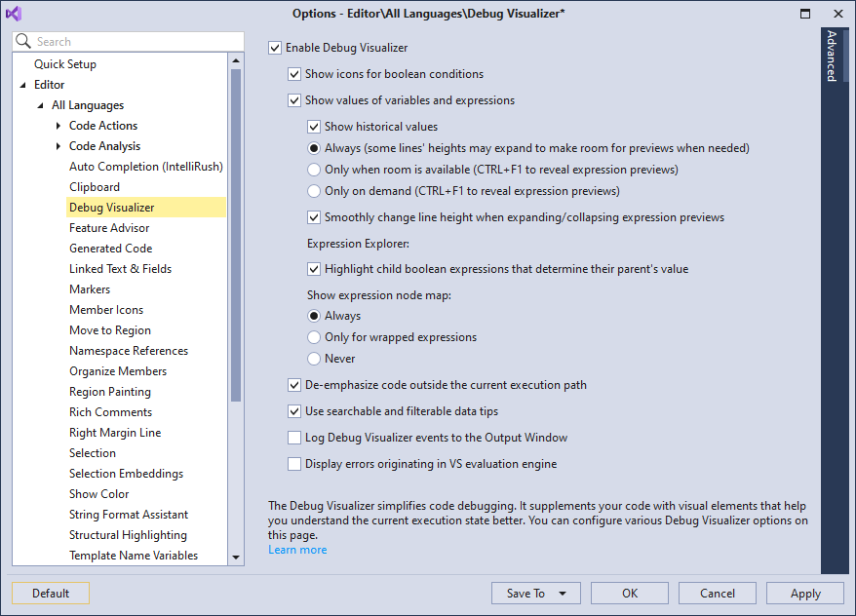
Task: Enable Display errors originating in VS evaluation engine
Action: [x=294, y=464]
